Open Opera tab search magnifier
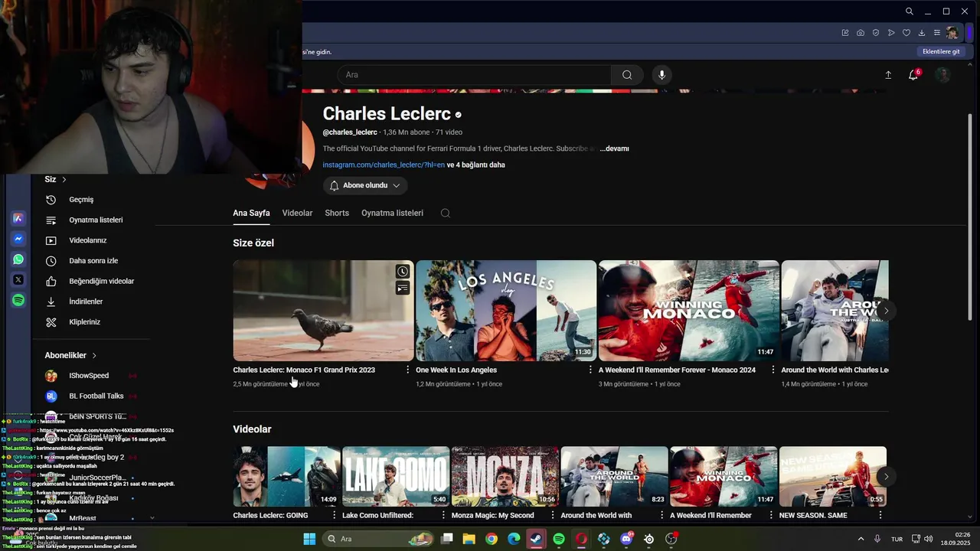The width and height of the screenshot is (980, 551). [x=909, y=11]
